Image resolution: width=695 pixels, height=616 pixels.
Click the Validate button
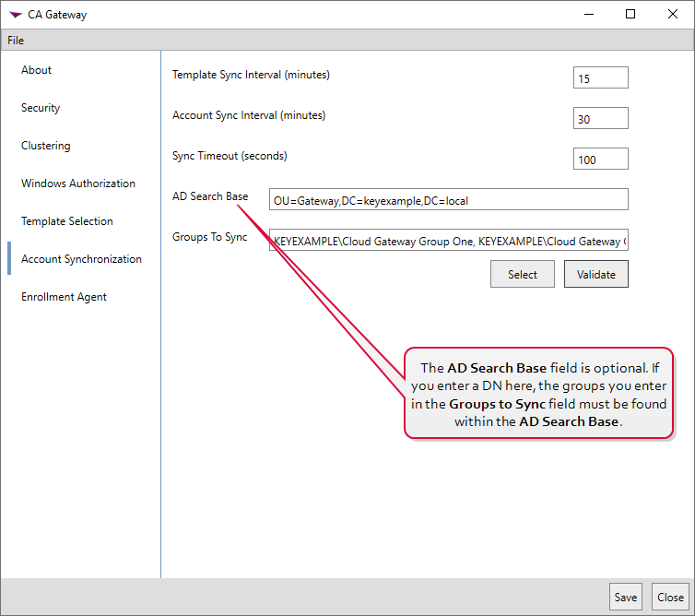click(x=595, y=275)
